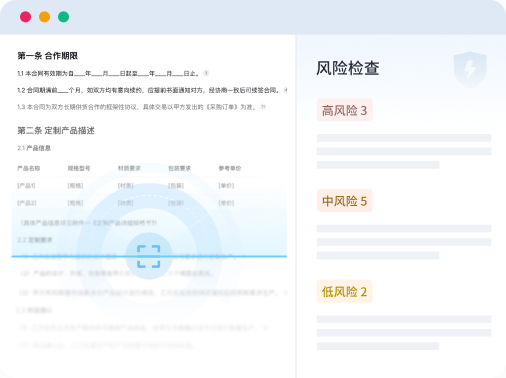Viewport: 506px width, 378px height.
Task: Click the 2.2 定制要求 subheading
Action: [x=35, y=240]
